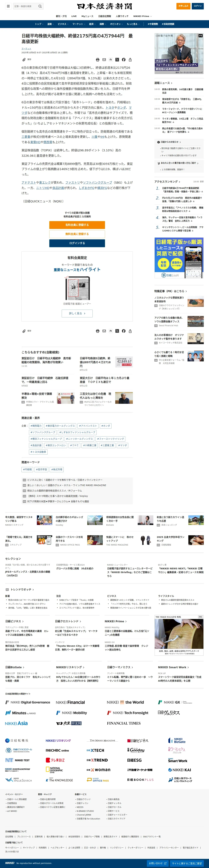Open the NIKKEI Asia logo link

point(16,723)
